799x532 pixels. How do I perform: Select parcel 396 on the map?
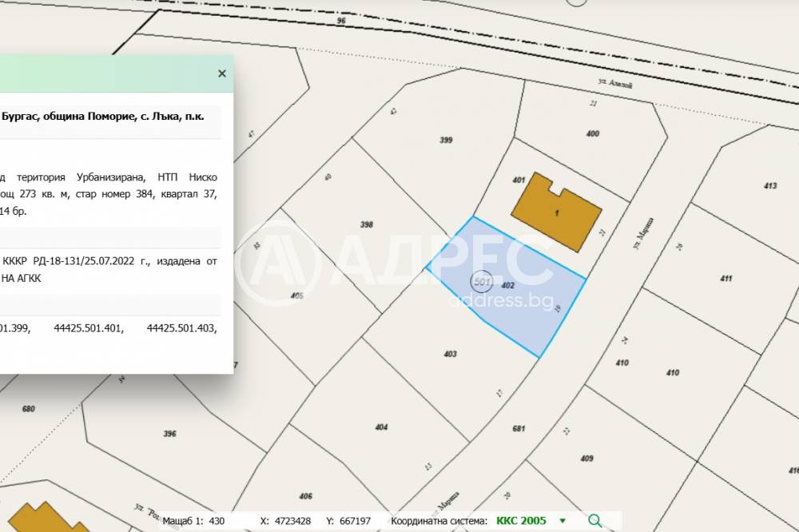tap(169, 434)
